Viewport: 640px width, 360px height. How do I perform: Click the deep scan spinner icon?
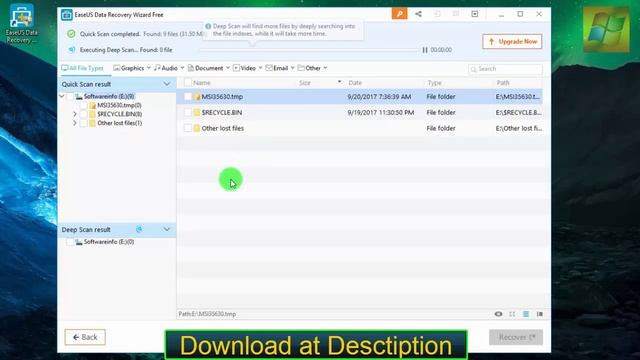[139, 229]
